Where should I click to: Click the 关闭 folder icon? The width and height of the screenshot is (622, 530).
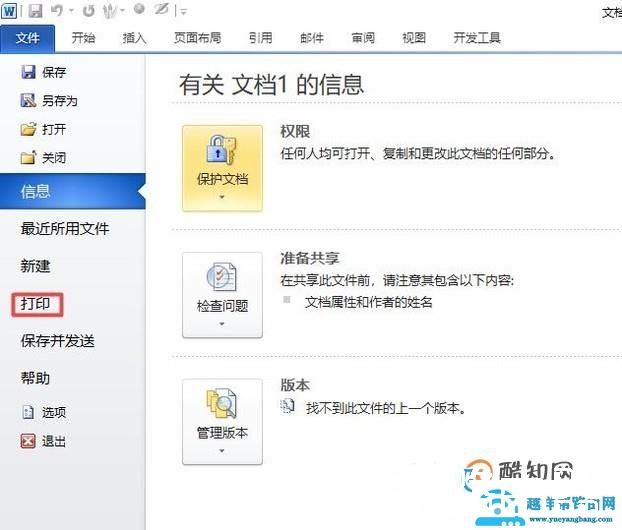tap(28, 157)
